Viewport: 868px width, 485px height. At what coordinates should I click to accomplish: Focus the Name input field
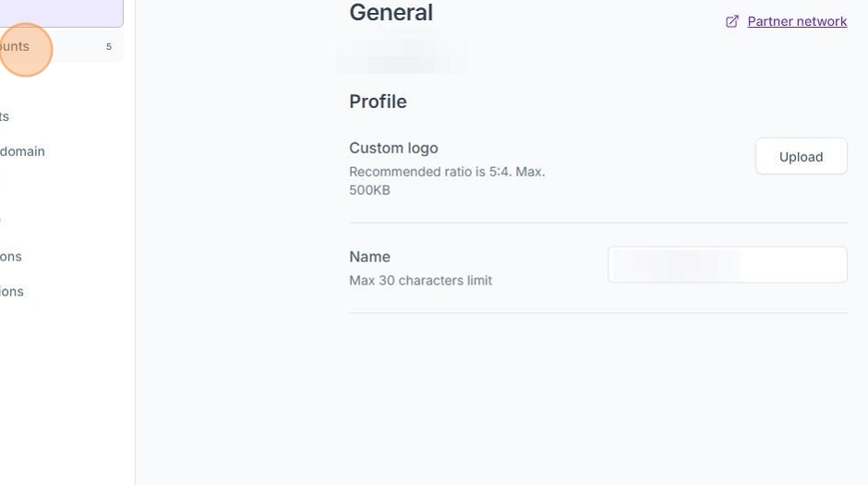(x=727, y=265)
